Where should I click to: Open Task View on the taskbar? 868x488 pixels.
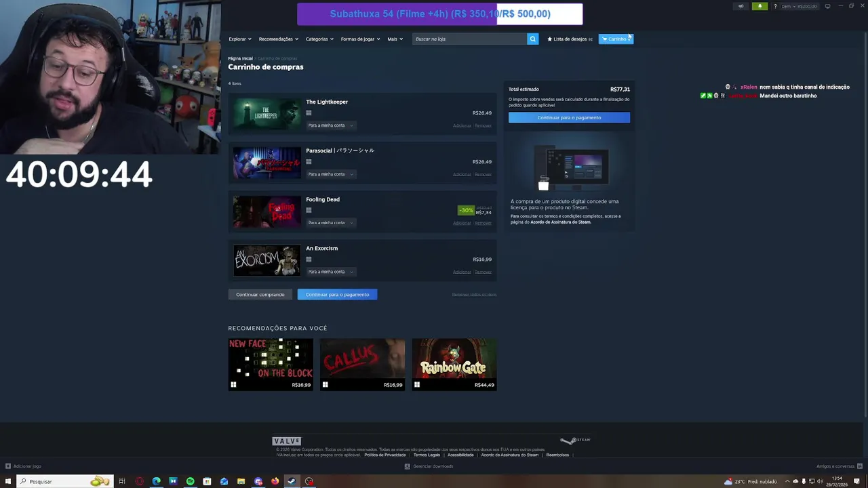click(x=122, y=481)
